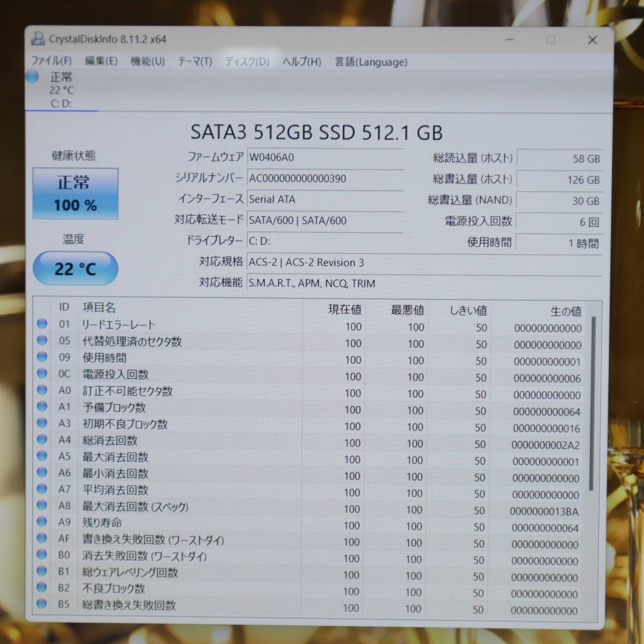Click status circle for row 0C 電源投入回数
Image resolution: width=644 pixels, height=644 pixels.
(42, 374)
